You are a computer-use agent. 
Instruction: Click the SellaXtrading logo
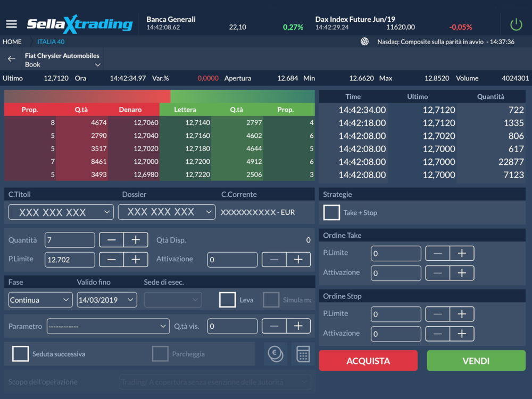coord(80,24)
